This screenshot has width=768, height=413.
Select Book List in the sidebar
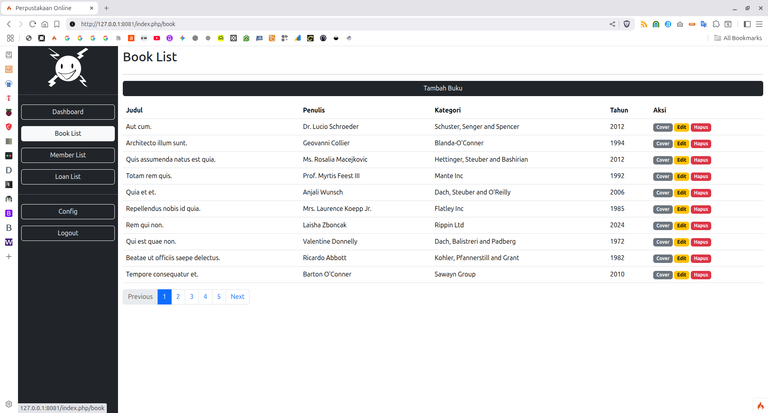pyautogui.click(x=68, y=133)
